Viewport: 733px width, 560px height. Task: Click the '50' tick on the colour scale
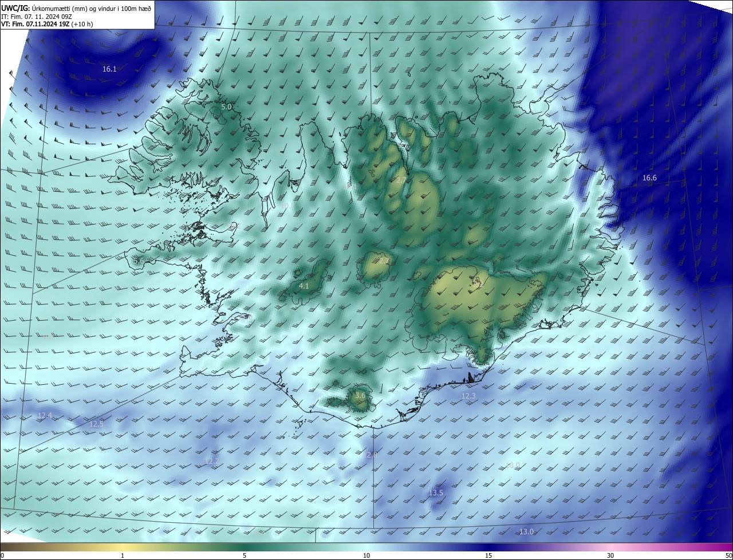coord(728,556)
